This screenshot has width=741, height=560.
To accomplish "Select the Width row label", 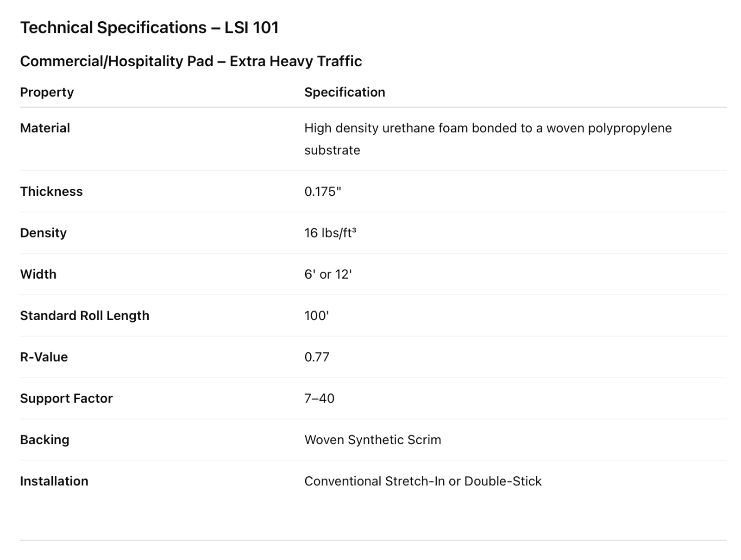I will [x=38, y=274].
